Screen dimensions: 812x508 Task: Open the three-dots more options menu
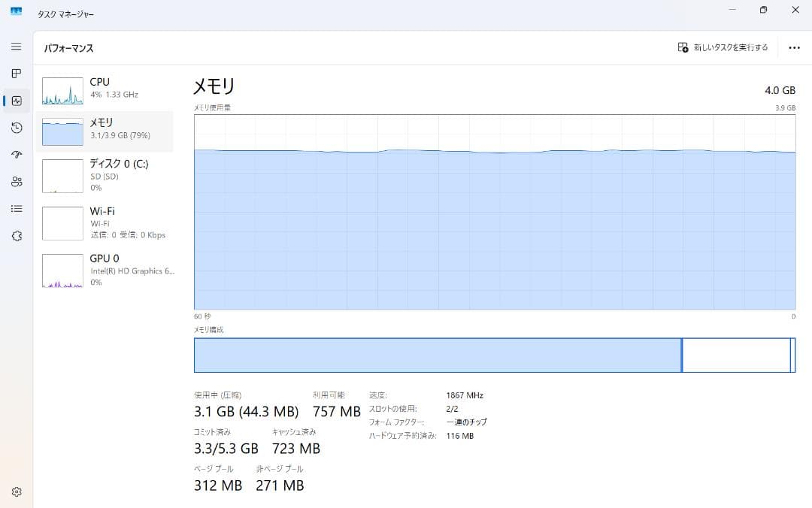[794, 47]
